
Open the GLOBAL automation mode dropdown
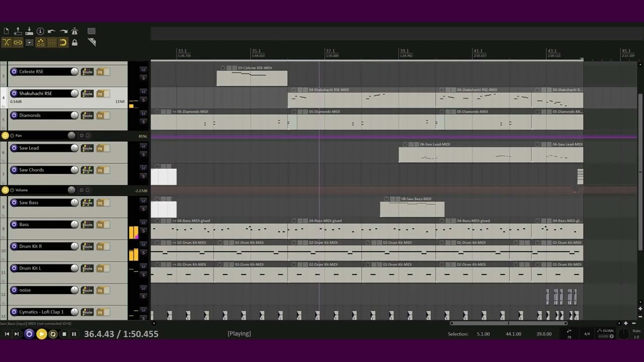(606, 334)
